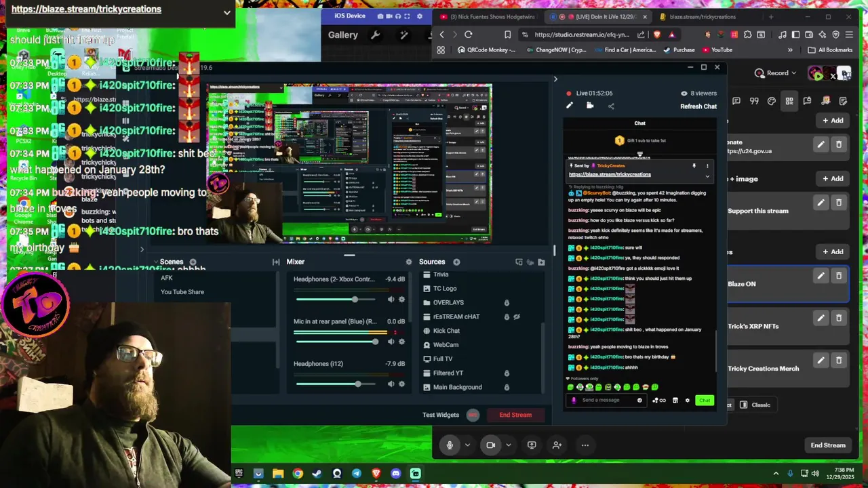Delete Tricky Creations Merch item
Screen dimensions: 868x488
click(839, 361)
